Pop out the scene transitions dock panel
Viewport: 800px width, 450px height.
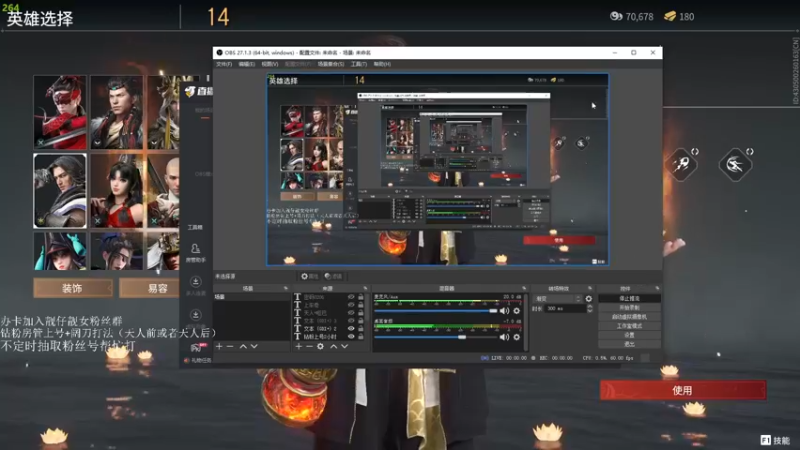590,288
